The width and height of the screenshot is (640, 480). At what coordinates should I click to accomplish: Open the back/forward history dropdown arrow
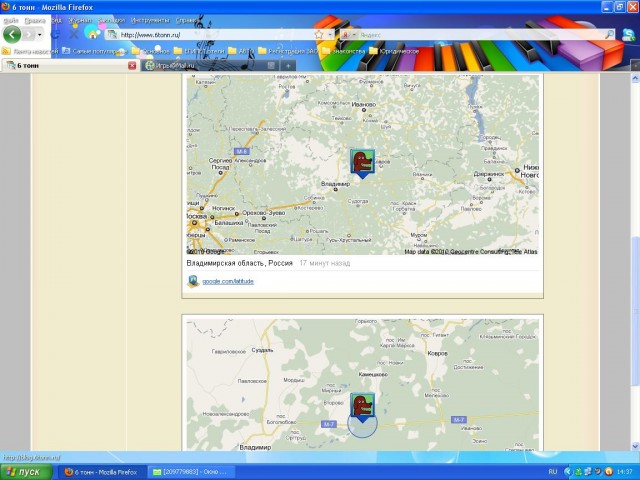(40, 35)
